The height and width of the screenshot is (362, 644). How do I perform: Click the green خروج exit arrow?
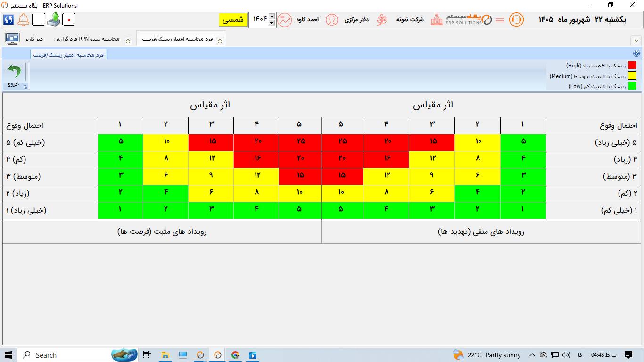(x=14, y=72)
